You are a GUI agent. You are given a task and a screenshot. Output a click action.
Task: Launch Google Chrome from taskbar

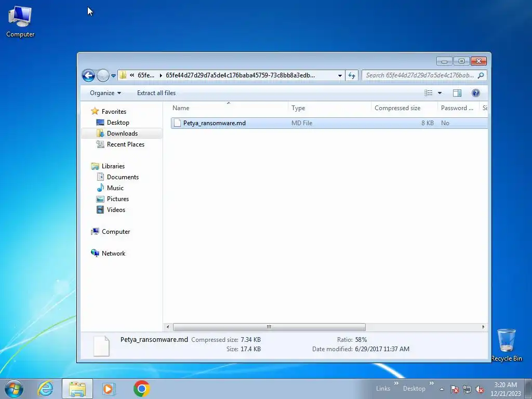pos(141,389)
